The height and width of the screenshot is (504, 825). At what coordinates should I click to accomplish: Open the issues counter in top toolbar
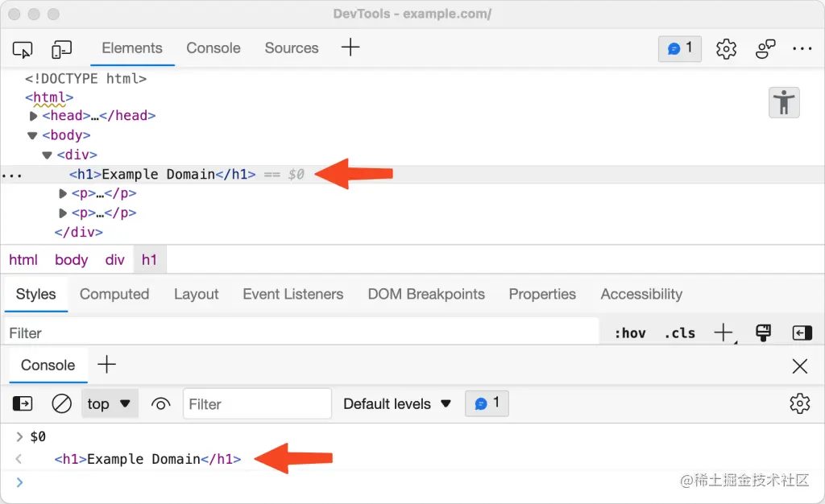(679, 49)
